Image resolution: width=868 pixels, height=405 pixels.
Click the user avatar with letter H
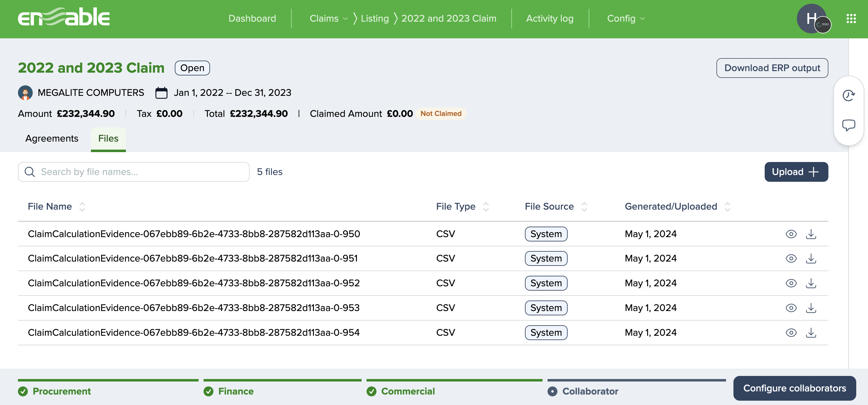[811, 19]
